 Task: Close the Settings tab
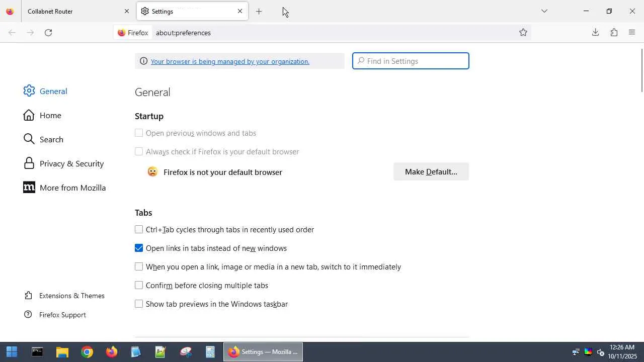[240, 11]
